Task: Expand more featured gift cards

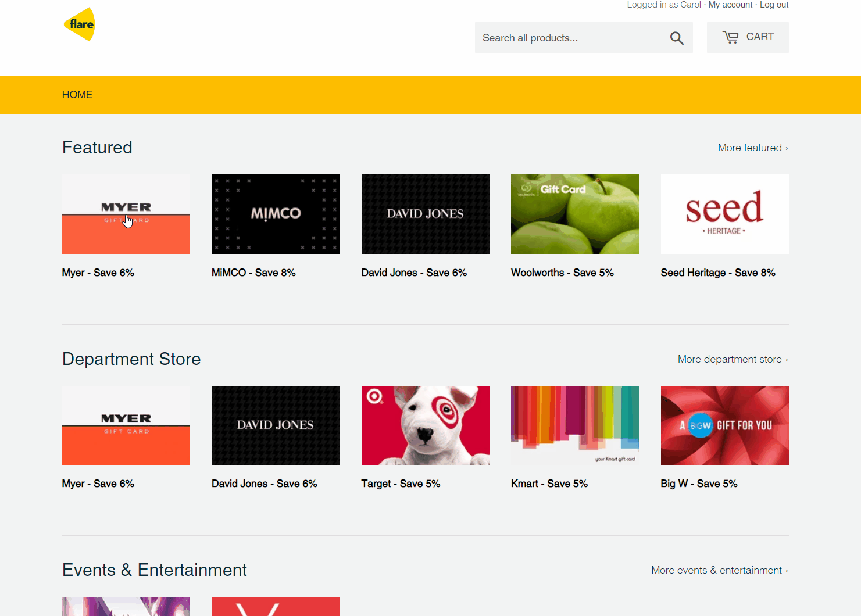Action: (x=751, y=148)
